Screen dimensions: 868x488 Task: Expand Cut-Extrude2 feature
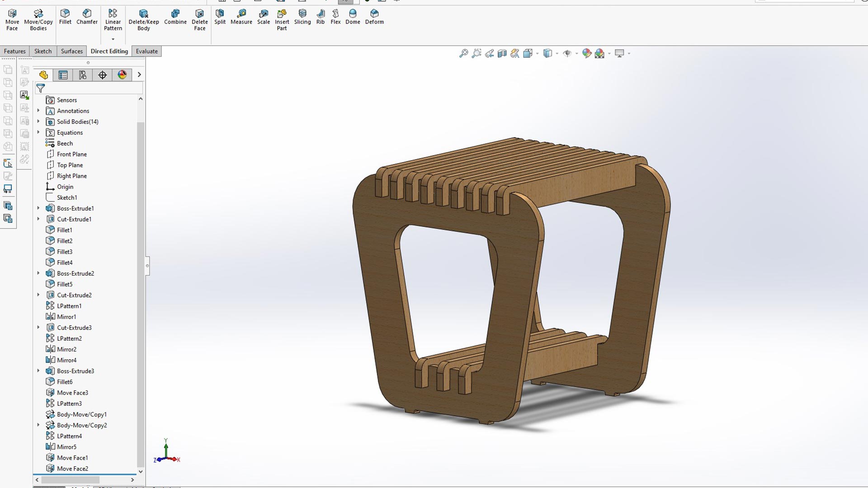click(38, 295)
